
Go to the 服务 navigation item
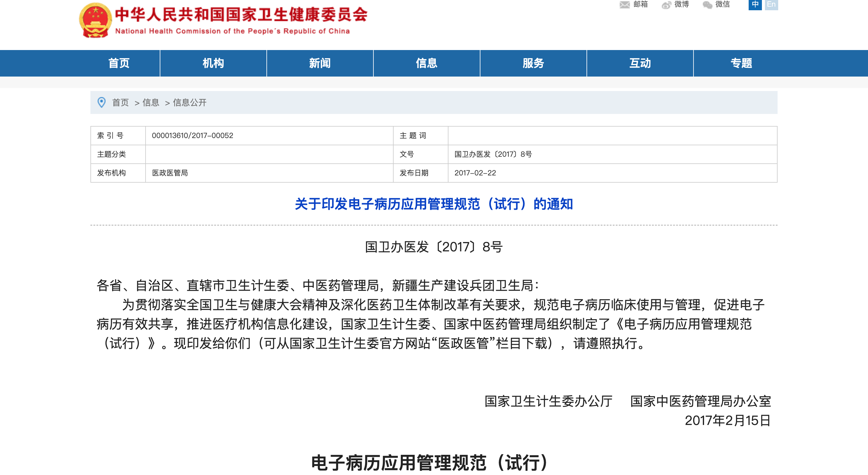(x=533, y=63)
